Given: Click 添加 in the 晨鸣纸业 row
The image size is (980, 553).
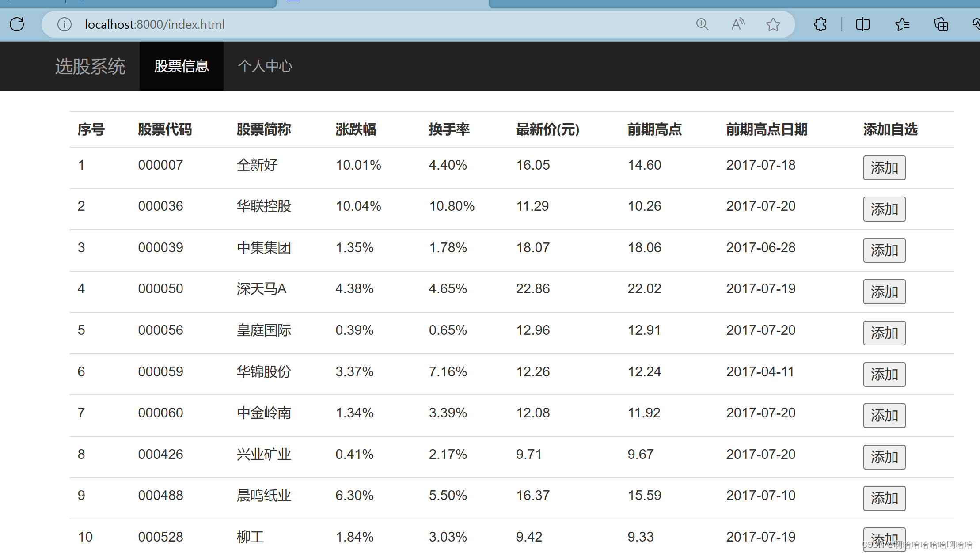Looking at the screenshot, I should click(x=884, y=498).
